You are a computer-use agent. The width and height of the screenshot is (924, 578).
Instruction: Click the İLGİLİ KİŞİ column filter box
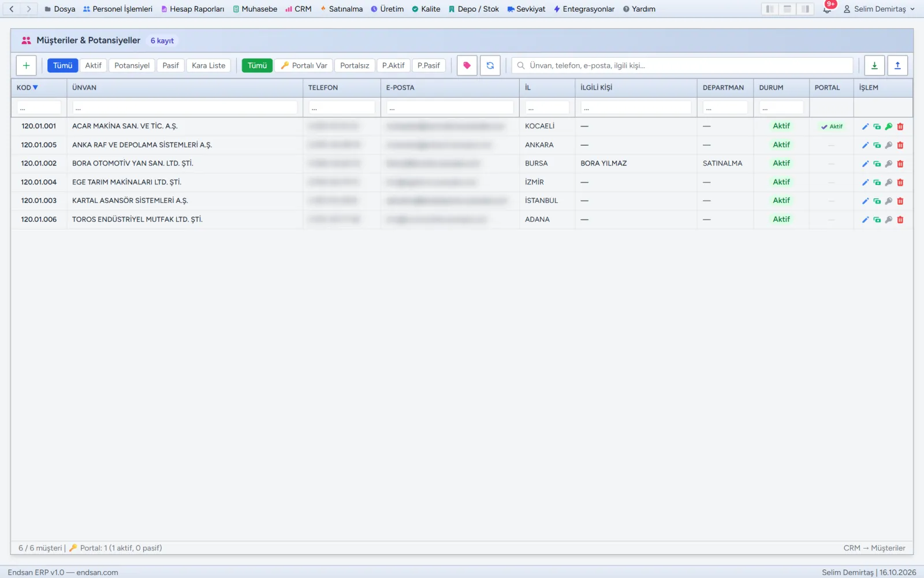point(636,108)
